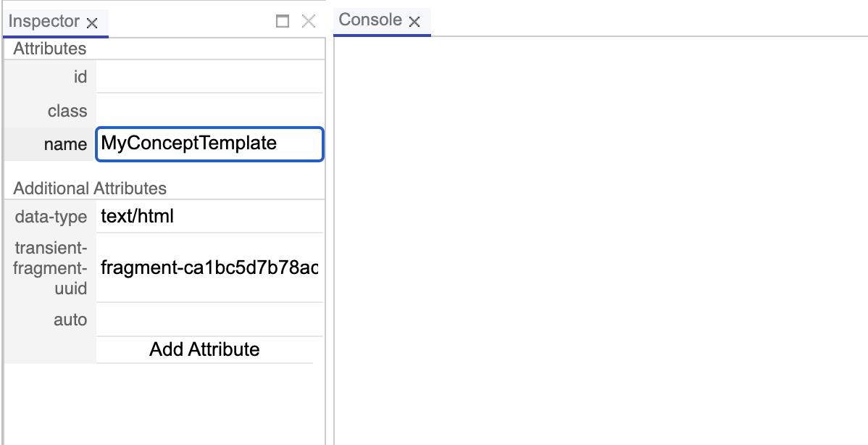Focus the auto attribute field
This screenshot has width=868, height=445.
pos(209,320)
